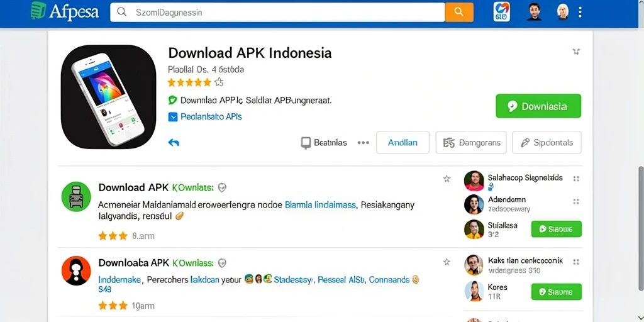Click the green button next to Kores

(556, 292)
